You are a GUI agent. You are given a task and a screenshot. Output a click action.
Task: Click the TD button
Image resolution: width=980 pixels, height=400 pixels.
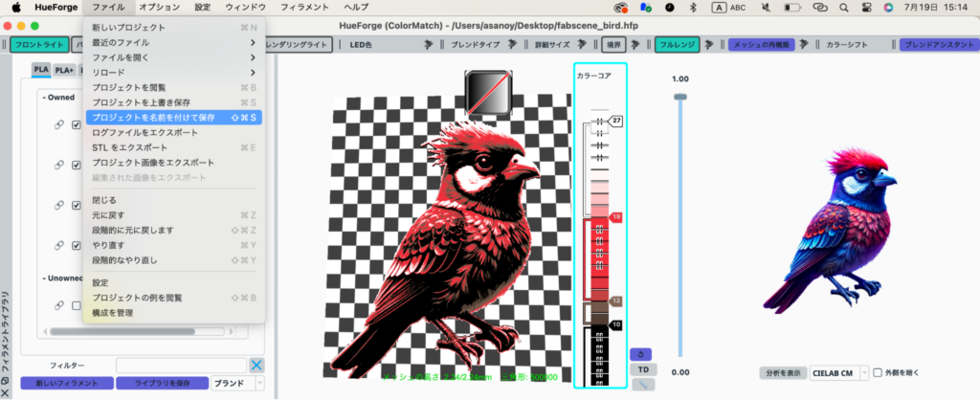(x=643, y=369)
